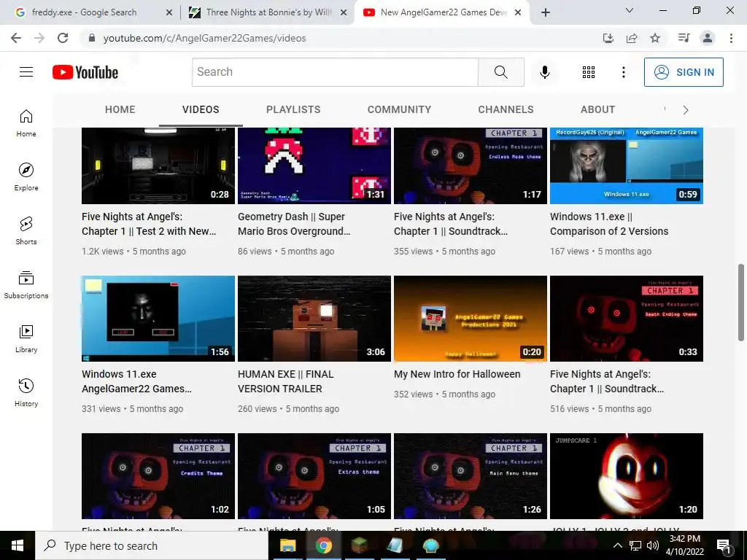Go forward in the browser
This screenshot has width=747, height=560.
point(39,38)
